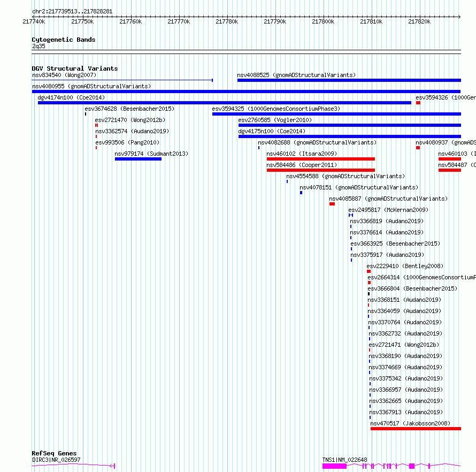Click the nsv3370764 (Audano2019) label
This screenshot has height=472, width=476.
[x=405, y=322]
